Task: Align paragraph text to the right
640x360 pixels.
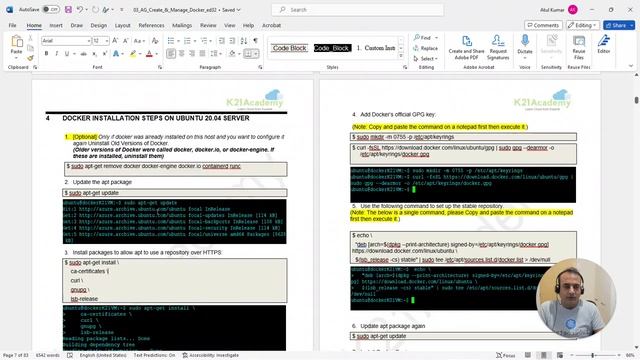Action: 192,53
